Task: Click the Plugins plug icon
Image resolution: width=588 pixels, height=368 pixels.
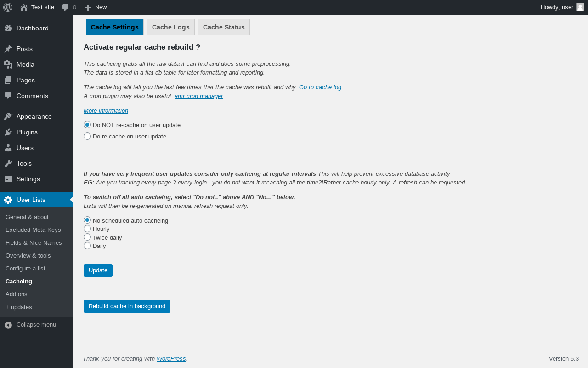Action: click(x=8, y=132)
